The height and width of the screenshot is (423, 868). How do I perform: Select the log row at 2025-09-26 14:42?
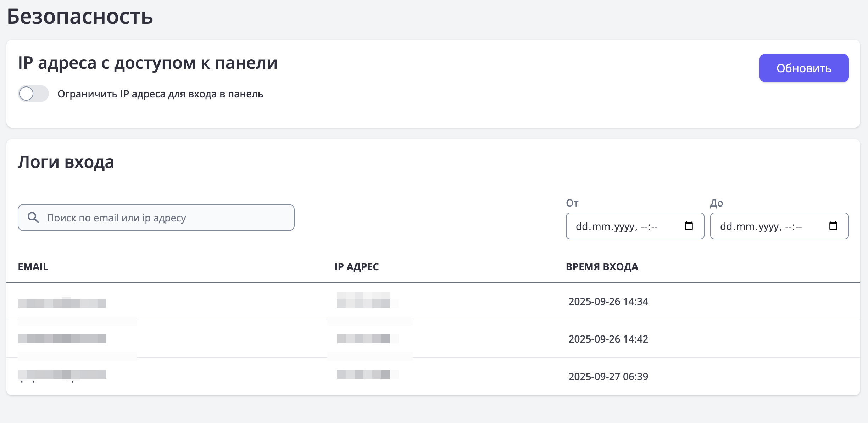tap(608, 339)
